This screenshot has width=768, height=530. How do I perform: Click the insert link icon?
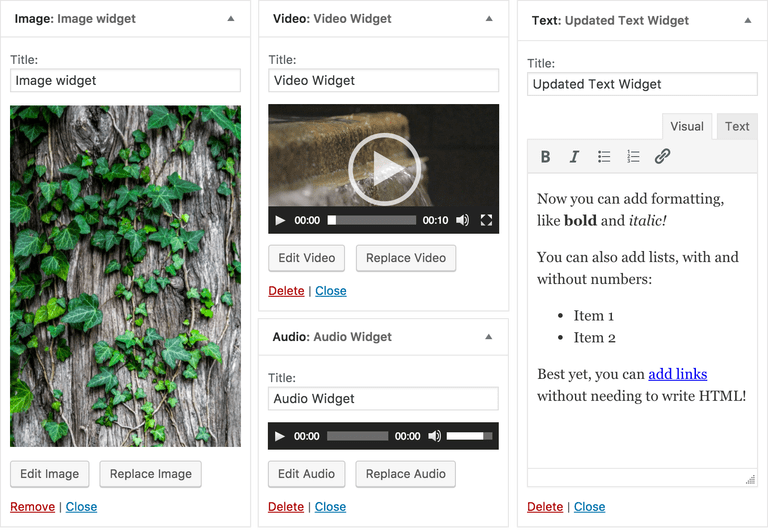pos(662,157)
